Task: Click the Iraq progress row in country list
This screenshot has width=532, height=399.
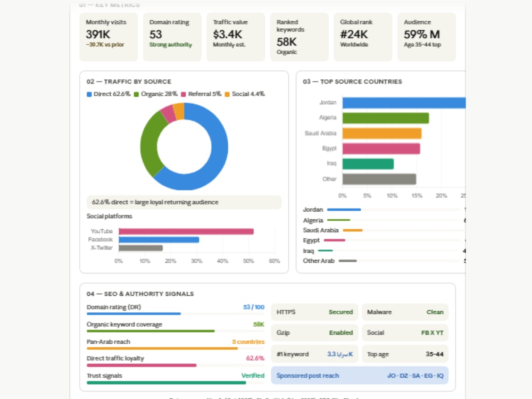Action: coord(384,251)
